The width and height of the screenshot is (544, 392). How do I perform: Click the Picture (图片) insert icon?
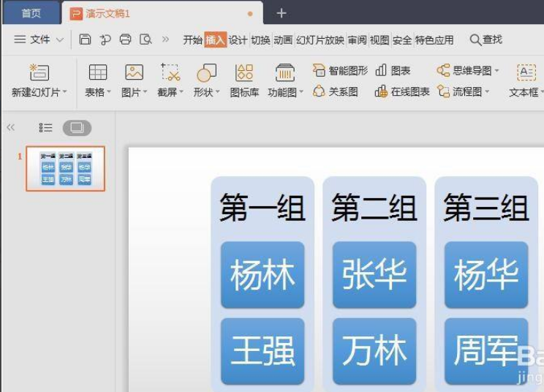point(134,72)
